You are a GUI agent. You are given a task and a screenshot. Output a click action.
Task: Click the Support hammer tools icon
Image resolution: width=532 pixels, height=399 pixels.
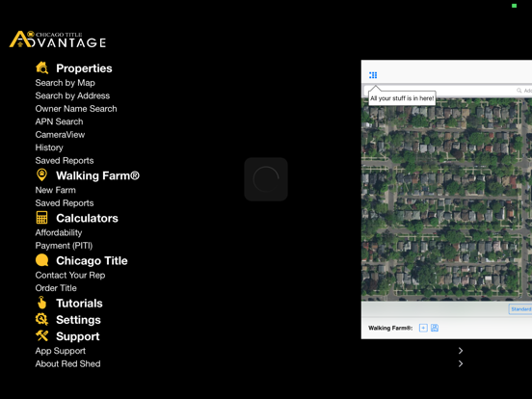point(42,336)
